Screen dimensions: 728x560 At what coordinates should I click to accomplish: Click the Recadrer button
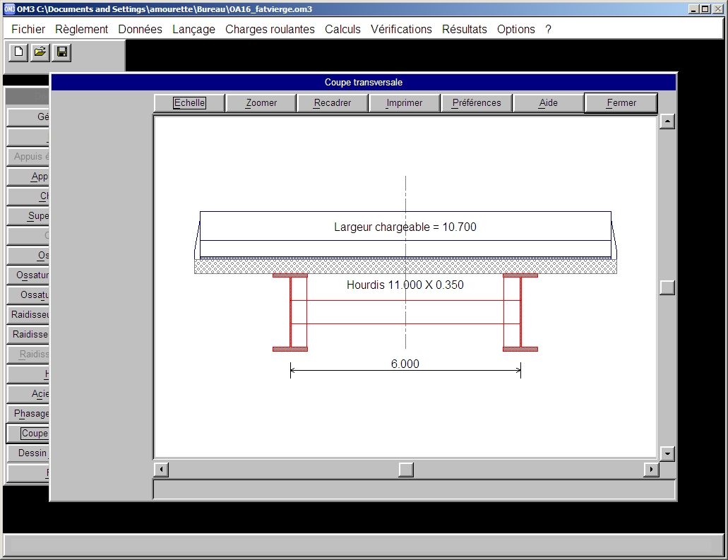pyautogui.click(x=333, y=102)
